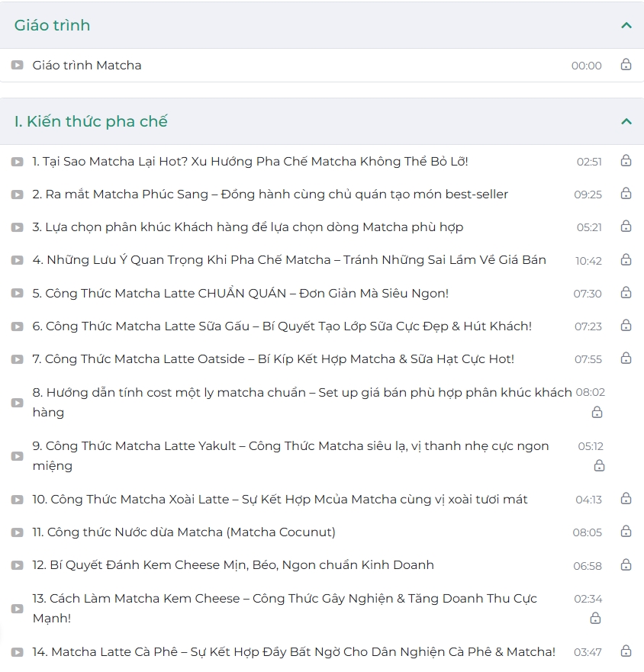
Task: Click the lock icon for lesson 3 about customer segments
Action: [x=626, y=227]
